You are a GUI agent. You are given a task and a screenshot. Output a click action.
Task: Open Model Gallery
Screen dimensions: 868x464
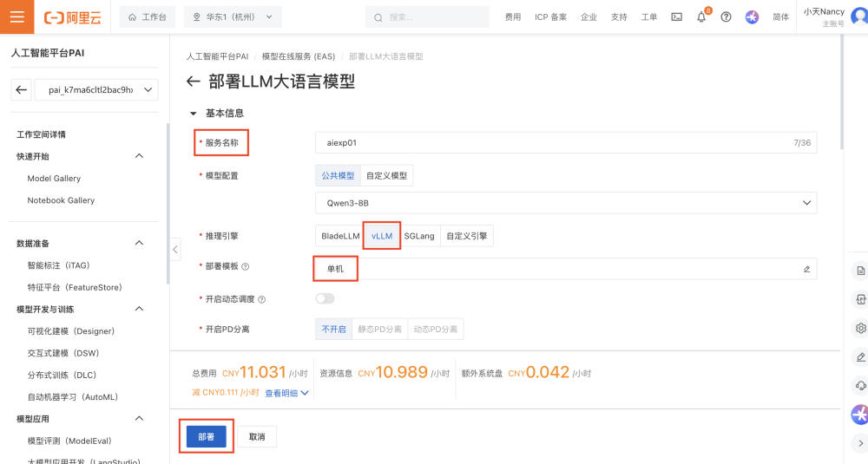click(54, 178)
